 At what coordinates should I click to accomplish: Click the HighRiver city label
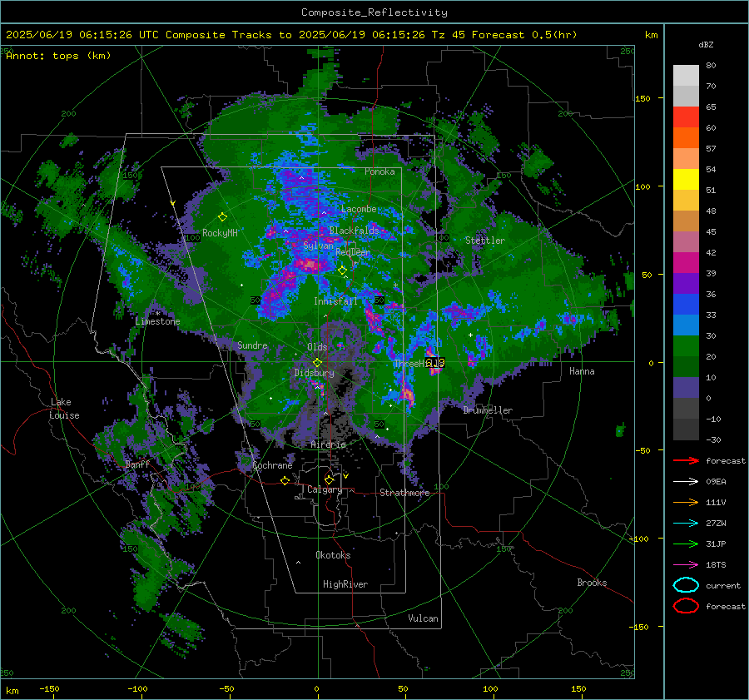click(345, 584)
